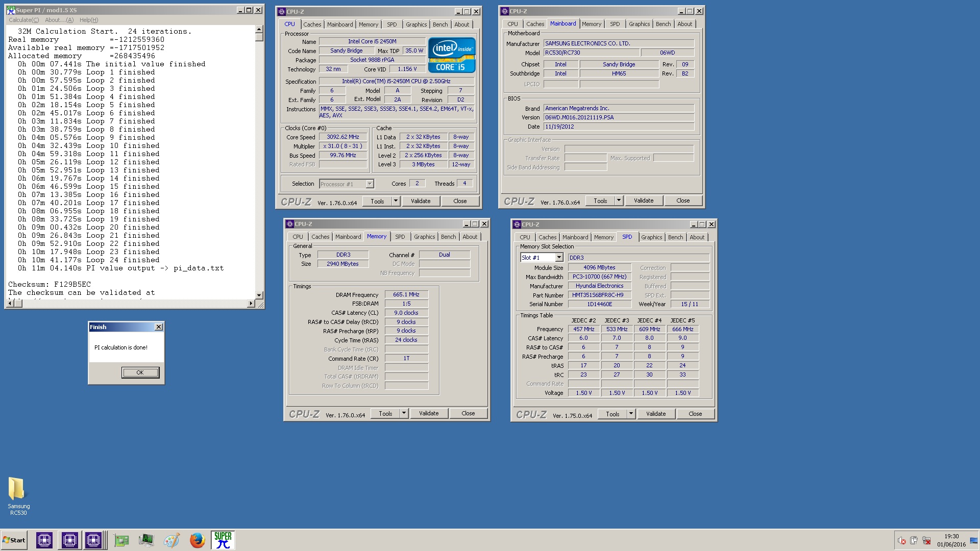Click the Samsung Manufacturer field
The image size is (980, 551).
pos(619,43)
